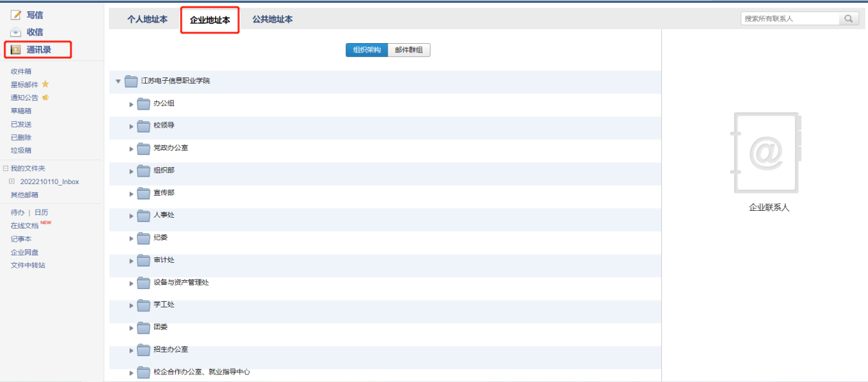Click the folder icon for 团委
868x382 pixels.
point(144,328)
